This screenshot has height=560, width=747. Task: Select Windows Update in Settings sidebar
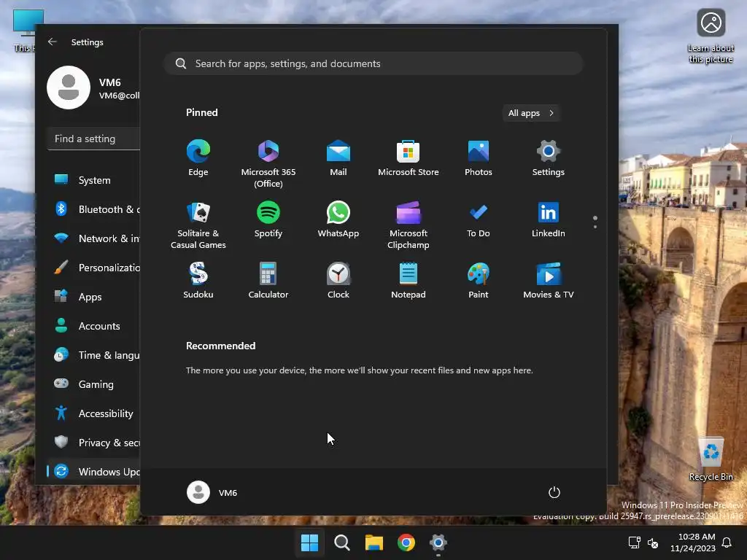(94, 472)
